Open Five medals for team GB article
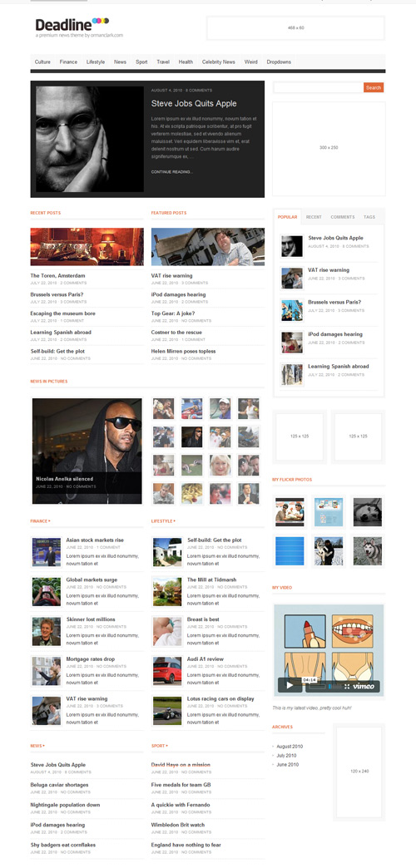Image resolution: width=416 pixels, height=868 pixels. (181, 785)
